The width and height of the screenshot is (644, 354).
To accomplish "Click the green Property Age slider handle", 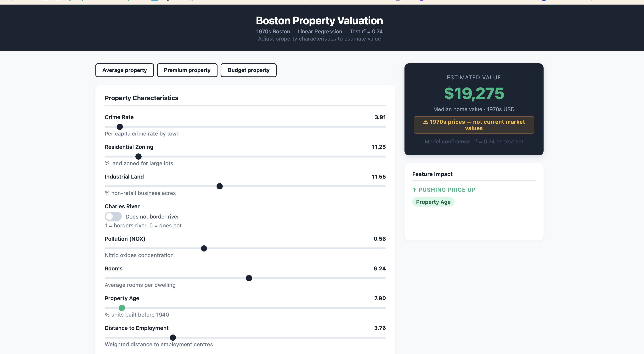I will [122, 308].
